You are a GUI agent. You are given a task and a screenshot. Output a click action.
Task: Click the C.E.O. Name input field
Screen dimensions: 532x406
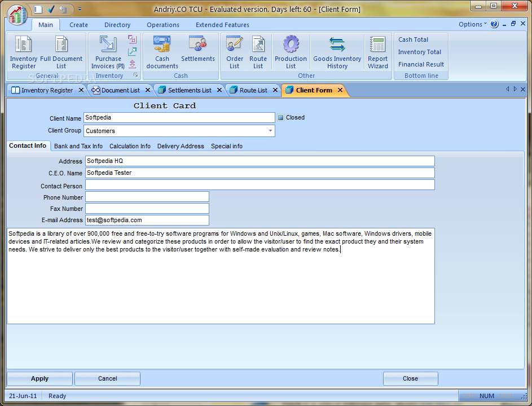coord(260,173)
